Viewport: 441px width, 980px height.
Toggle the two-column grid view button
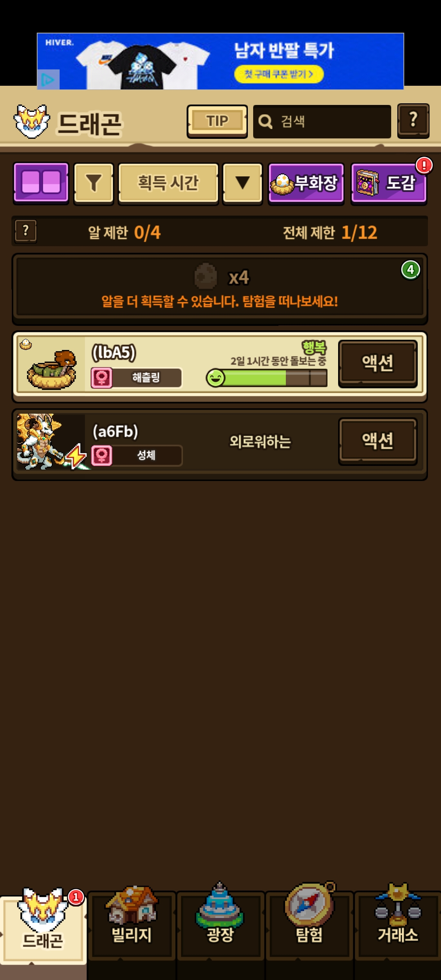point(41,183)
